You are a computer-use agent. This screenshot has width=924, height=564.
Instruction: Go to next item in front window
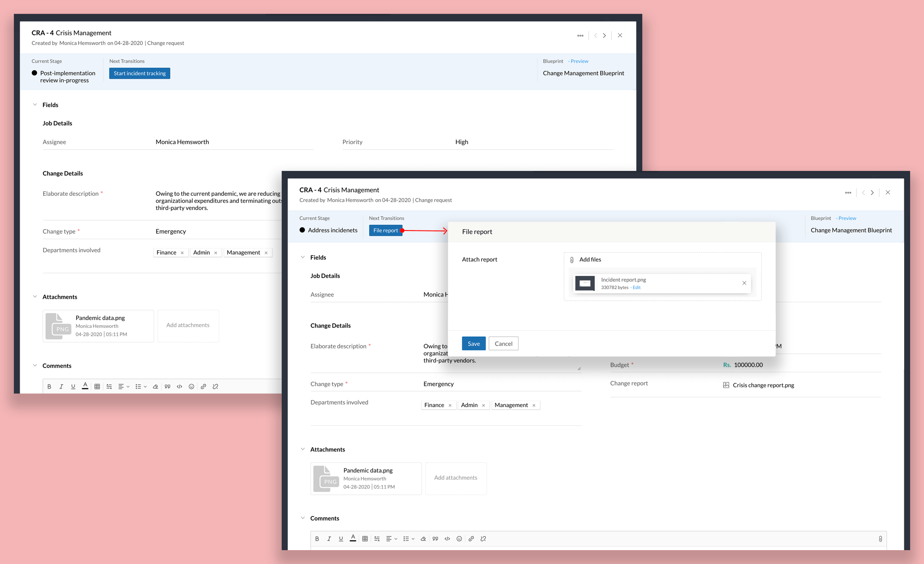pyautogui.click(x=872, y=193)
